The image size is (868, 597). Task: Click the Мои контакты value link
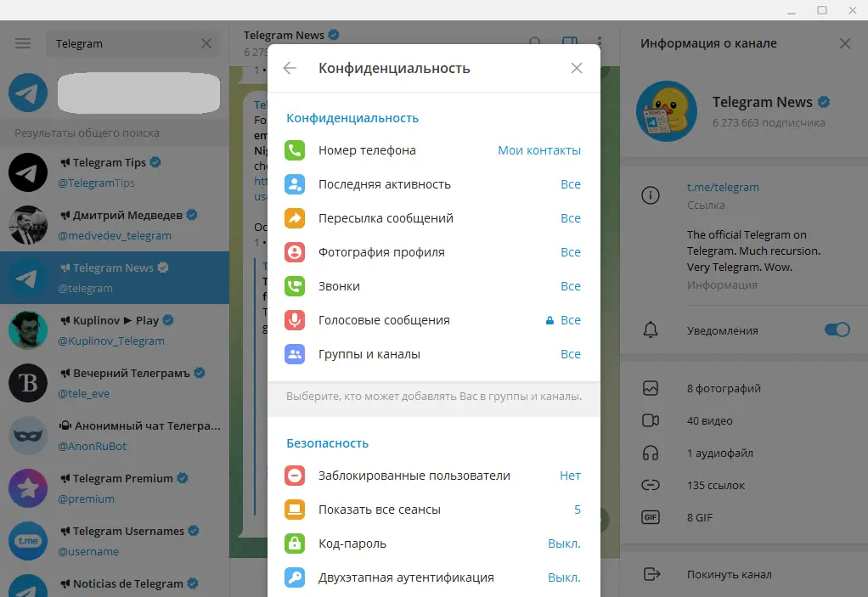(539, 150)
